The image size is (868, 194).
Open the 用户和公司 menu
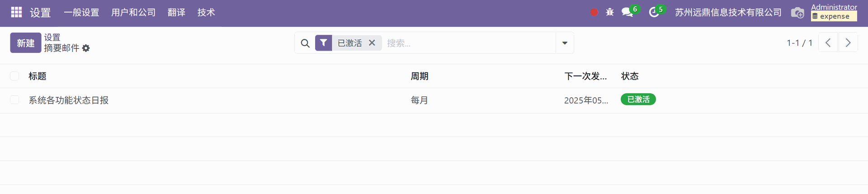(133, 12)
